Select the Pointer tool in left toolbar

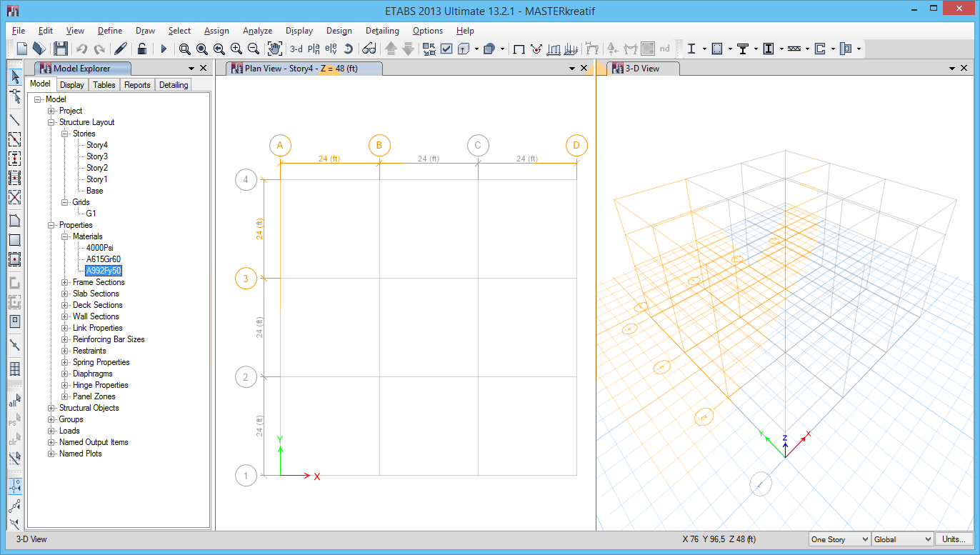pos(14,77)
